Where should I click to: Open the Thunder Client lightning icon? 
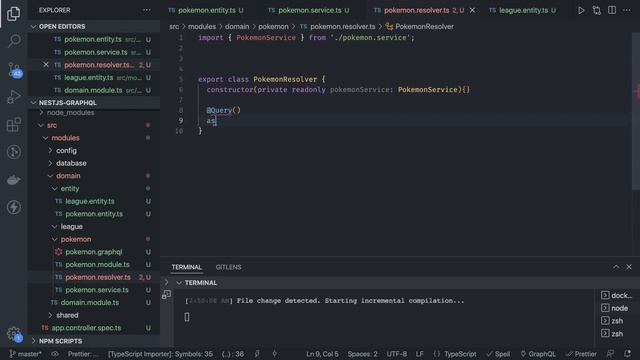click(x=14, y=207)
